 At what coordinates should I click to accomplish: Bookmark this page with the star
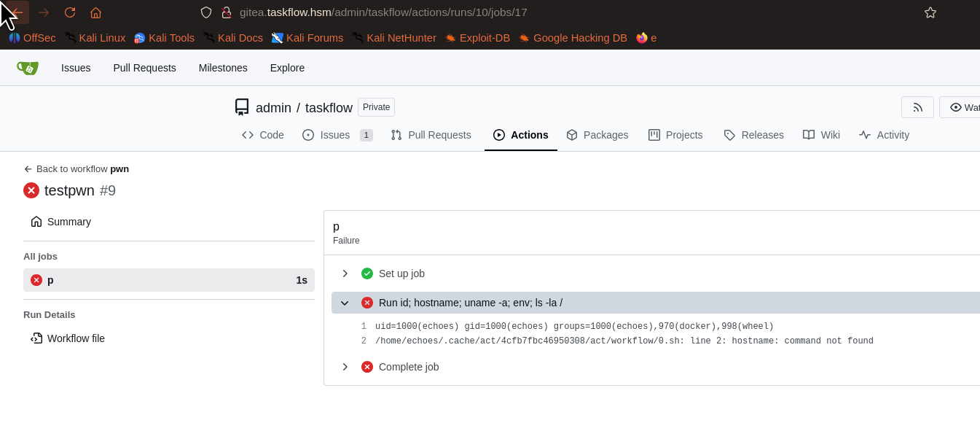click(930, 12)
